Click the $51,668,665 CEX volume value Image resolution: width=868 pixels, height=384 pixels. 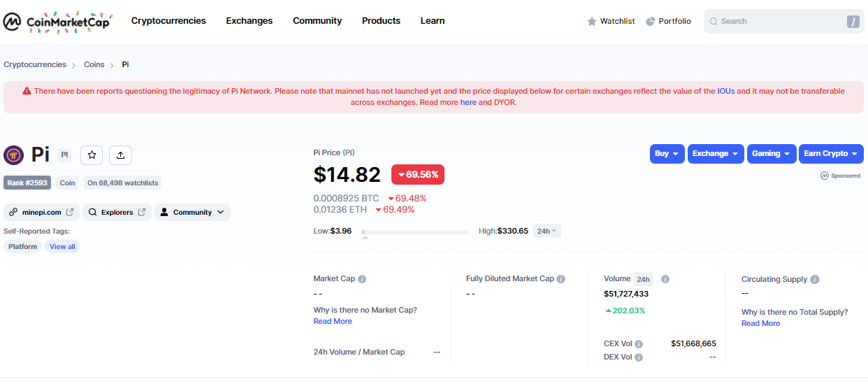693,343
